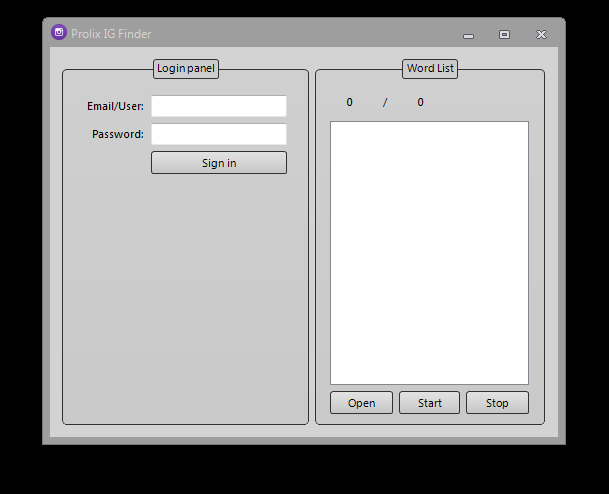Click the Prolix IG Finder title text
The height and width of the screenshot is (494, 609).
(x=111, y=34)
